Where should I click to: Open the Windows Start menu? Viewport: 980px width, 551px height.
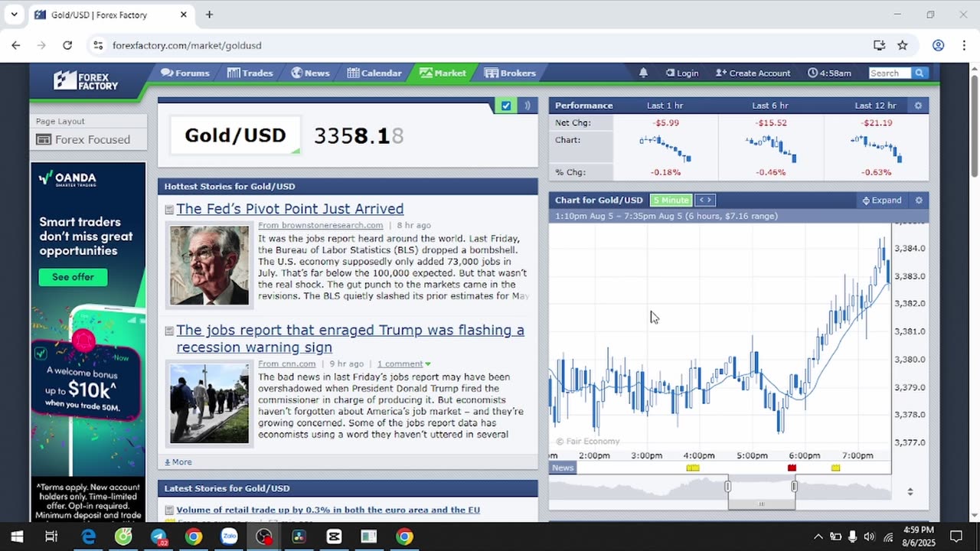point(17,536)
